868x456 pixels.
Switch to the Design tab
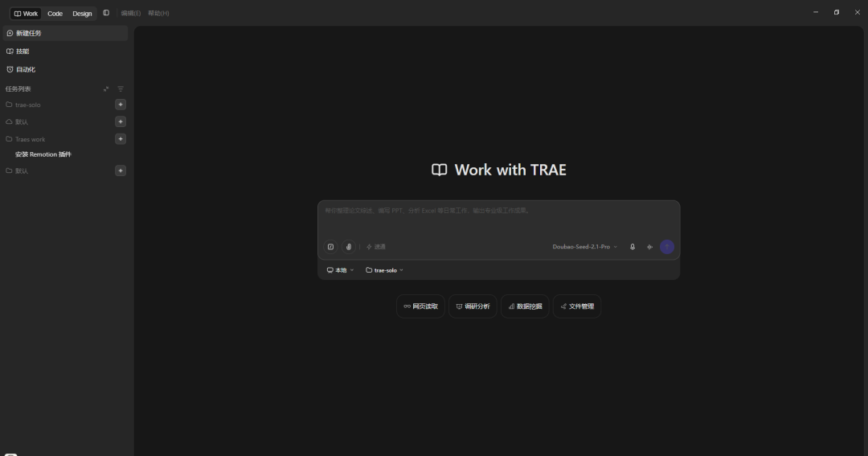point(82,14)
